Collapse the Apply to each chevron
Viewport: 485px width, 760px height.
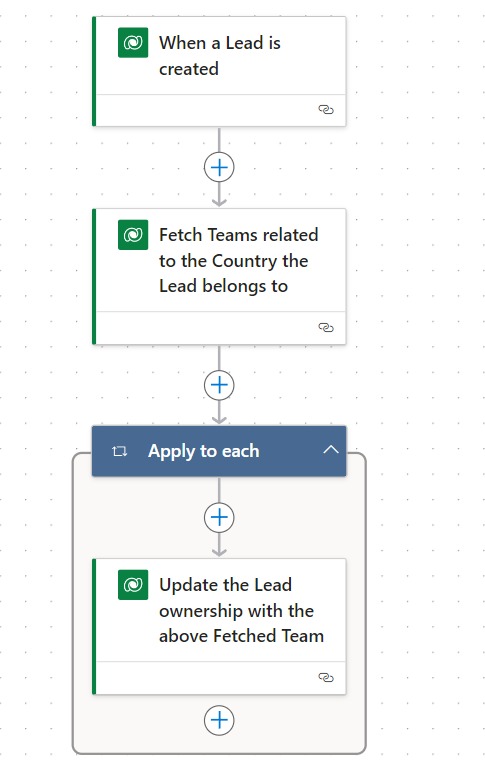tap(331, 450)
